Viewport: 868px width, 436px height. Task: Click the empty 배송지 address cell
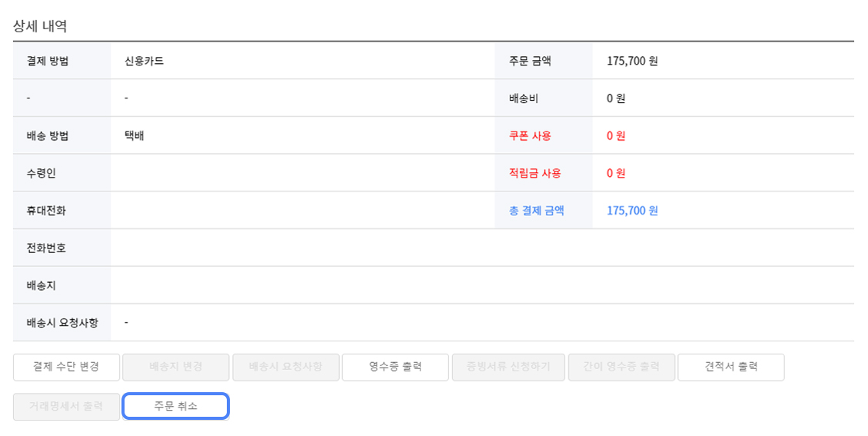pos(481,285)
